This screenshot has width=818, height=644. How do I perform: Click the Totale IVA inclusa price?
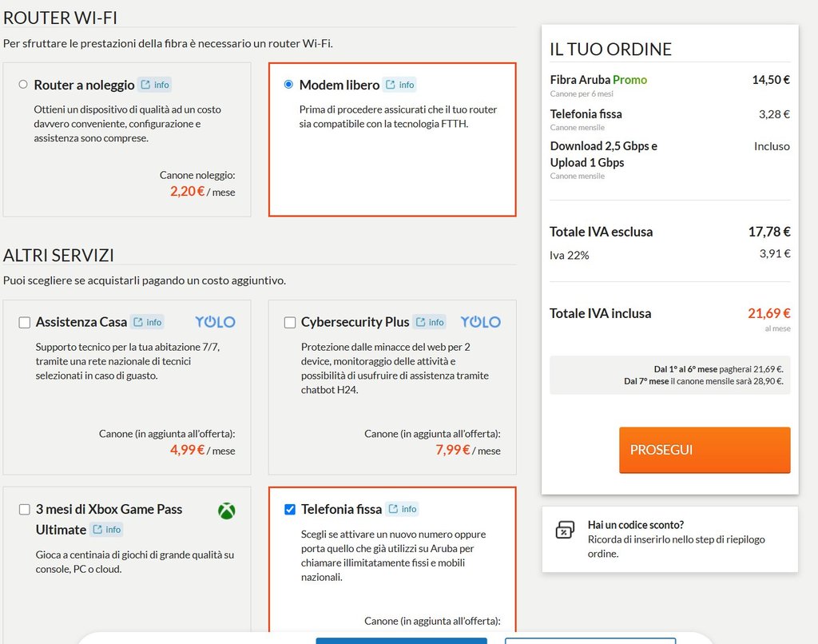click(x=769, y=313)
